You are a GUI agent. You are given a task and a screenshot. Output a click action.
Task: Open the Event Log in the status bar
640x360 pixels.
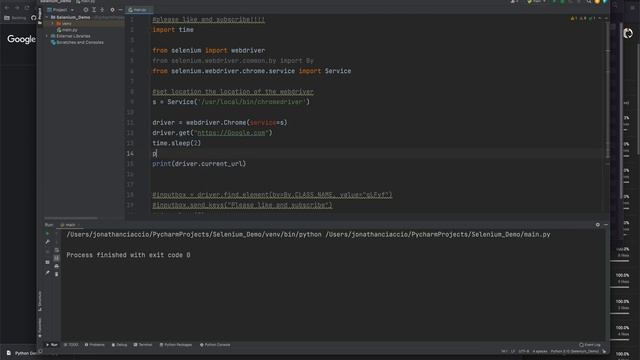(x=590, y=345)
